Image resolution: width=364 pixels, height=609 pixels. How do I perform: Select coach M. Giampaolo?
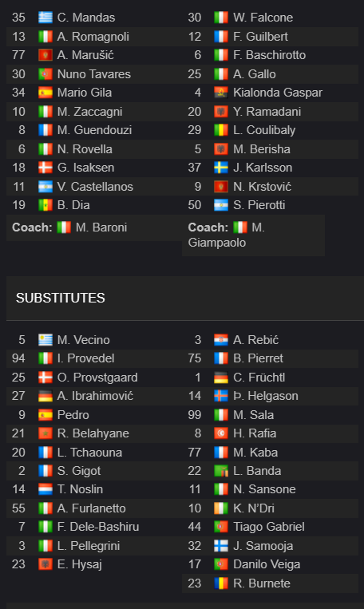227,235
